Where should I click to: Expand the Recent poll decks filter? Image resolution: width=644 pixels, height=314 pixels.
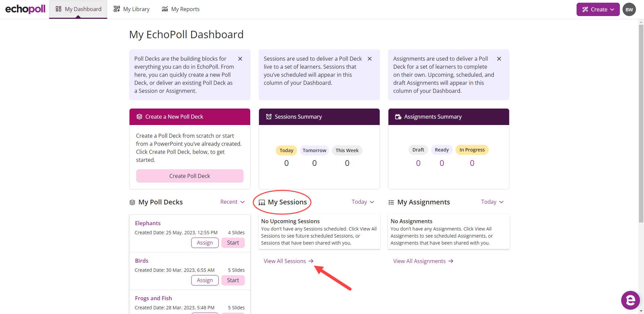[232, 202]
